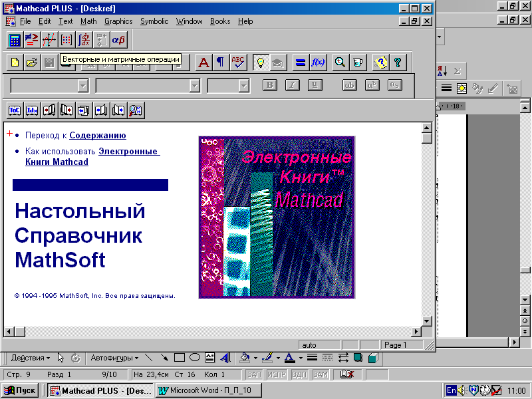Click the Mathcad horizontal scrollbar right arrow

[416, 331]
